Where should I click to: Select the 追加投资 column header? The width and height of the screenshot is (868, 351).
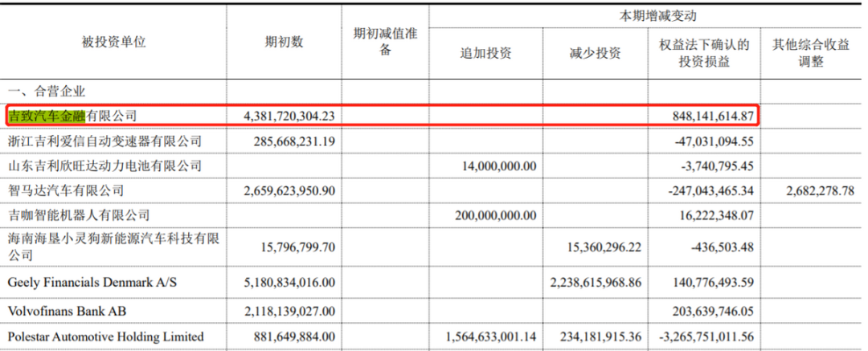coord(486,53)
